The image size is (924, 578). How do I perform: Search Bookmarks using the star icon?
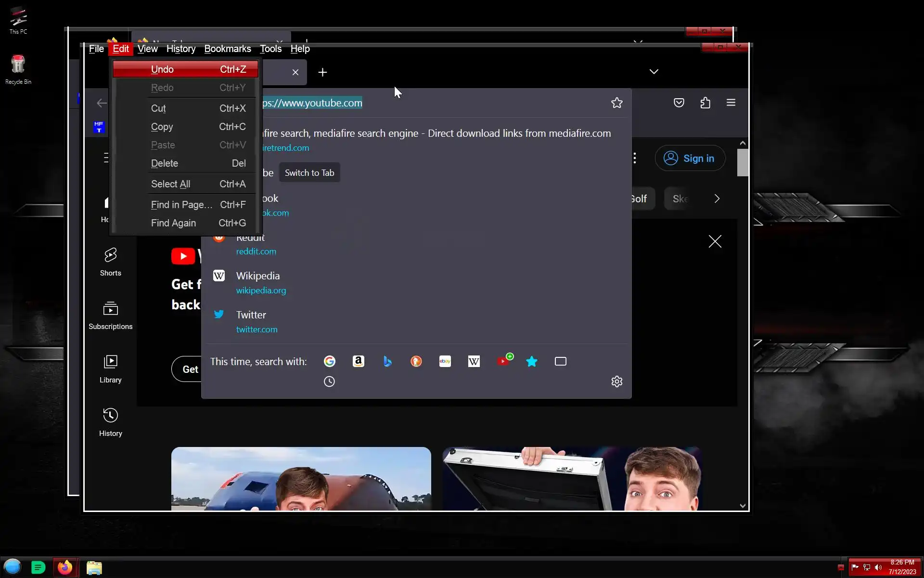point(531,361)
